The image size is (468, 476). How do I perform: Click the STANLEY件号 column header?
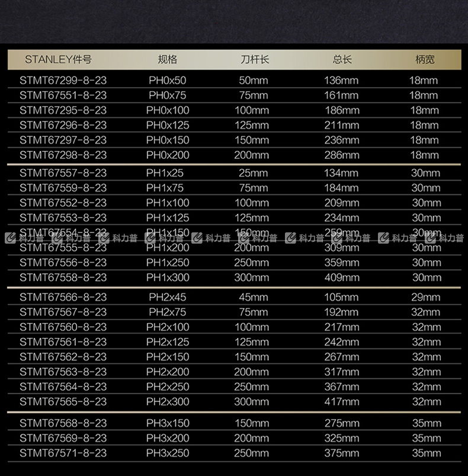pos(58,60)
